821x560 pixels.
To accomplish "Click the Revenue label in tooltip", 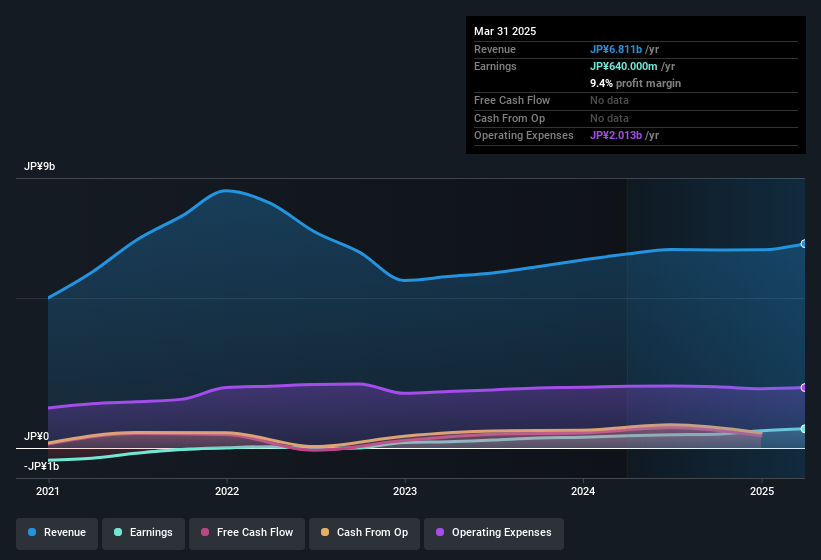I will tap(495, 49).
